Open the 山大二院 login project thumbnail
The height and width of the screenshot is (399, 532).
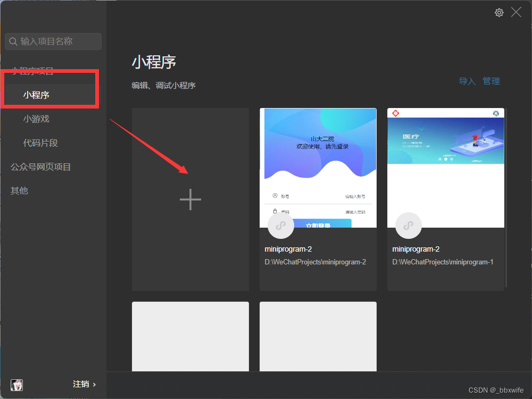click(x=318, y=168)
